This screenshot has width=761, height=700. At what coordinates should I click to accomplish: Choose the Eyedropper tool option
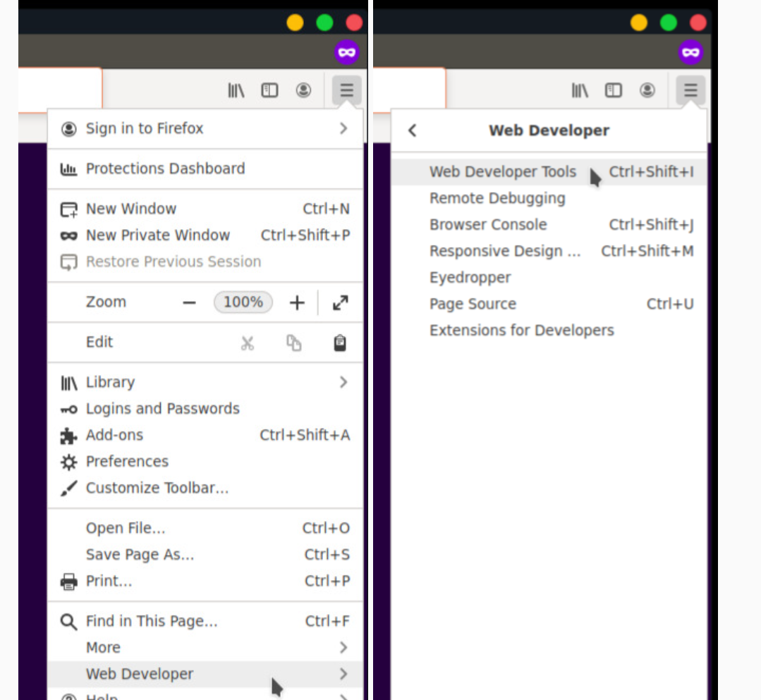coord(470,278)
